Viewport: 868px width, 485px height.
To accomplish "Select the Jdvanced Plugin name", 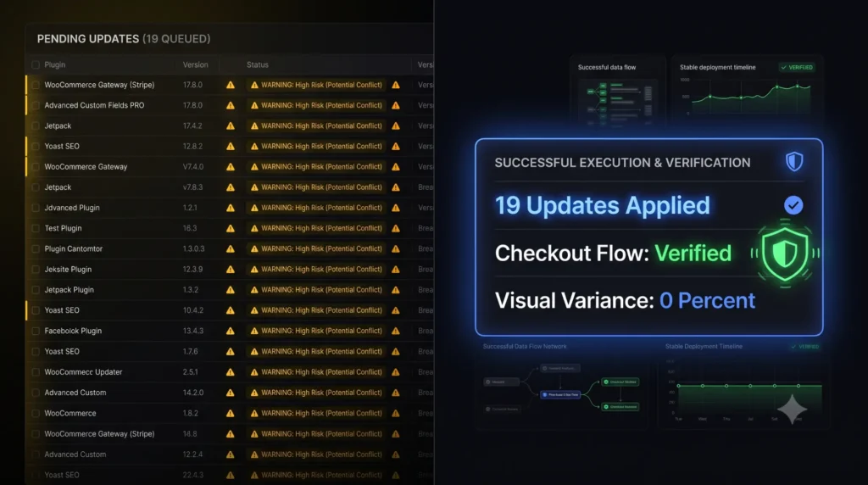I will click(x=72, y=208).
